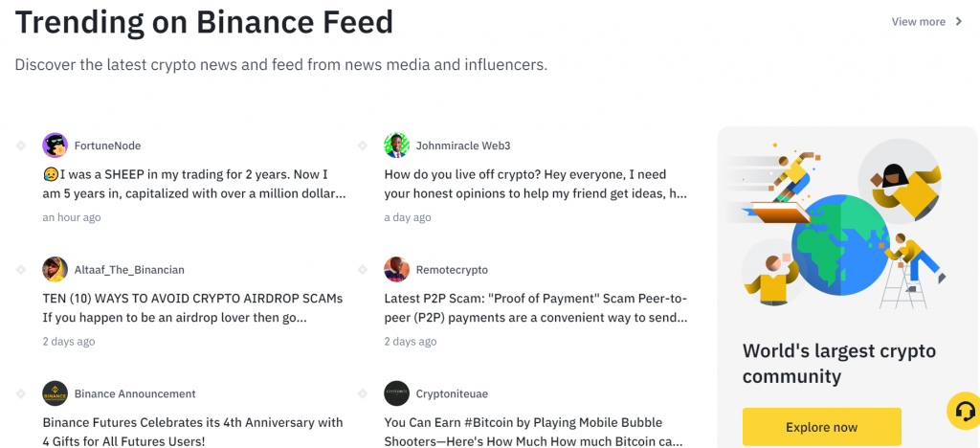Image resolution: width=980 pixels, height=448 pixels.
Task: Expand feed with View more chevron
Action: pos(959,22)
